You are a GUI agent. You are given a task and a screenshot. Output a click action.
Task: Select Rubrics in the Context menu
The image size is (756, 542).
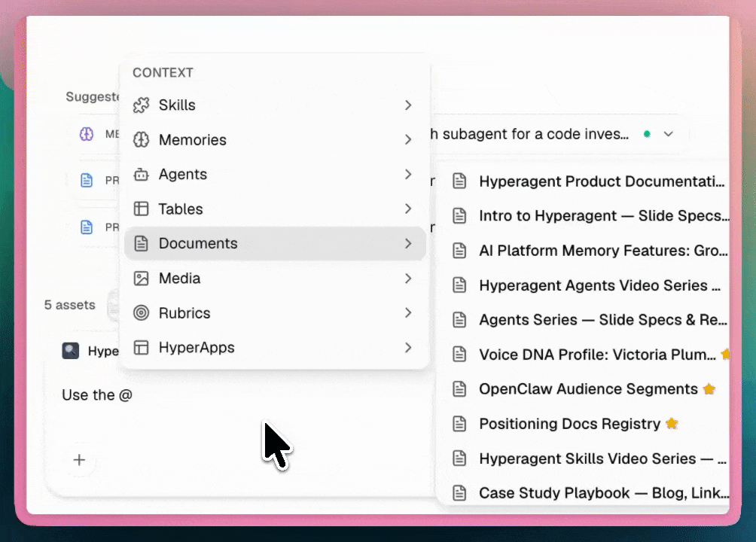click(275, 313)
